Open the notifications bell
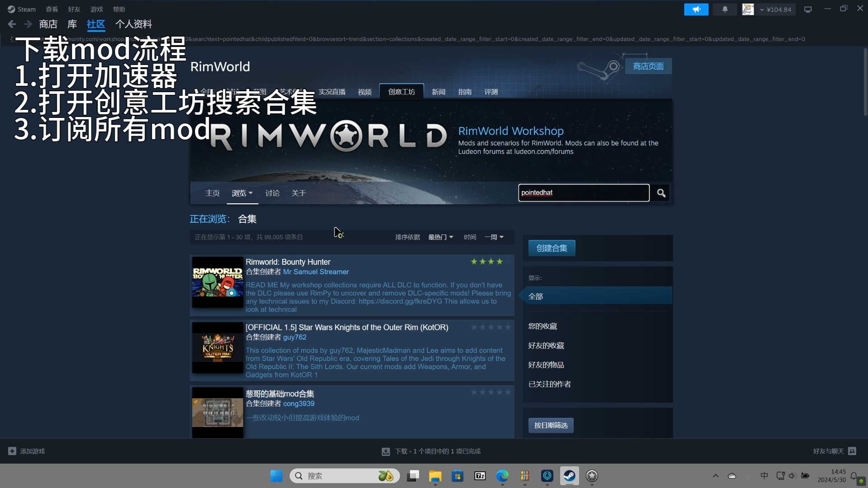This screenshot has width=868, height=488. tap(725, 9)
